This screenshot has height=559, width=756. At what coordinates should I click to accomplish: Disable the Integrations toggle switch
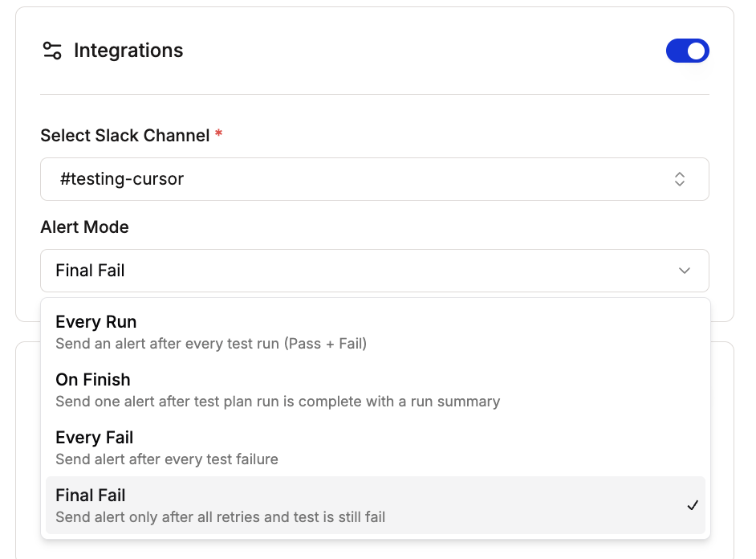(x=688, y=51)
